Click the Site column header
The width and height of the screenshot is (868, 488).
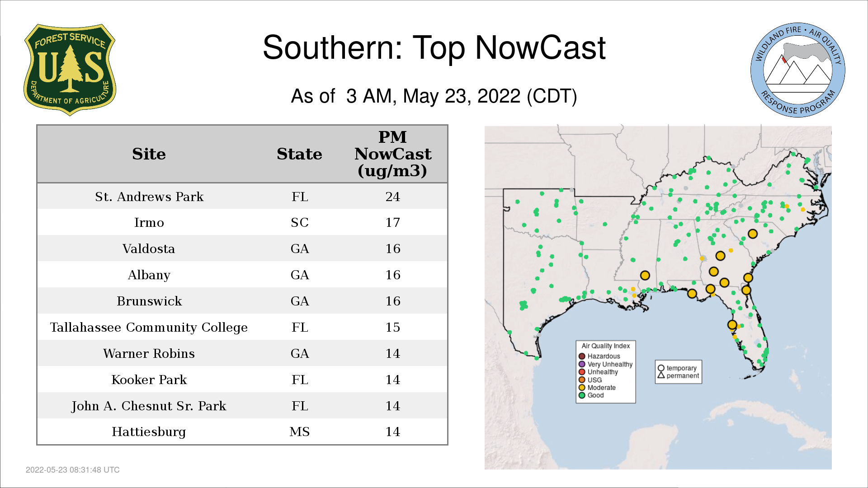149,154
